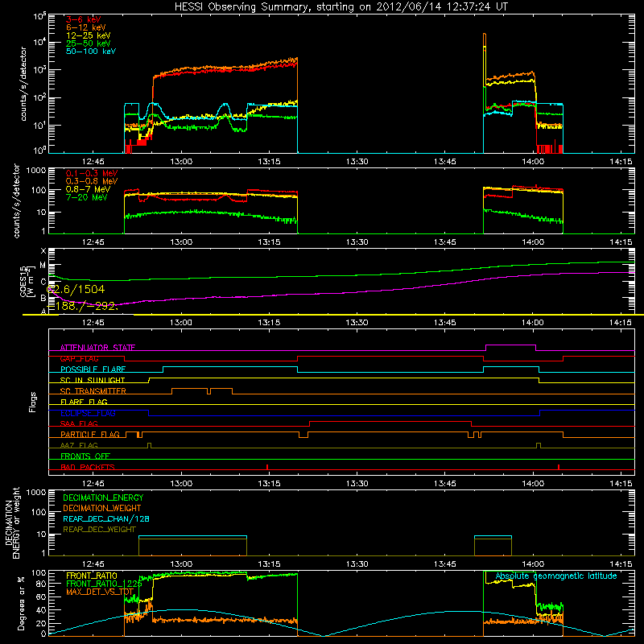Click the SAA_FLAG label
The height and width of the screenshot is (644, 644).
tap(79, 423)
